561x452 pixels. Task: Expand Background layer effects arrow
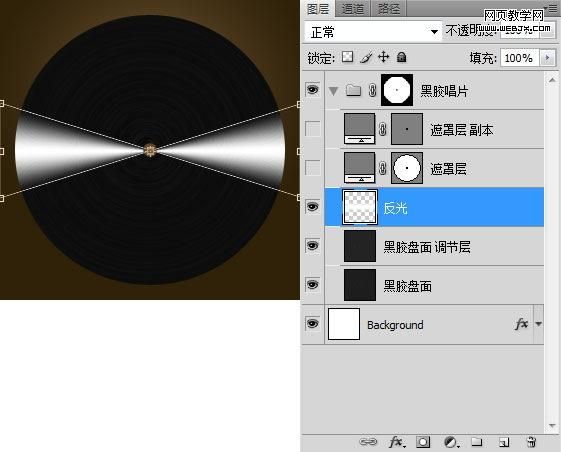538,324
